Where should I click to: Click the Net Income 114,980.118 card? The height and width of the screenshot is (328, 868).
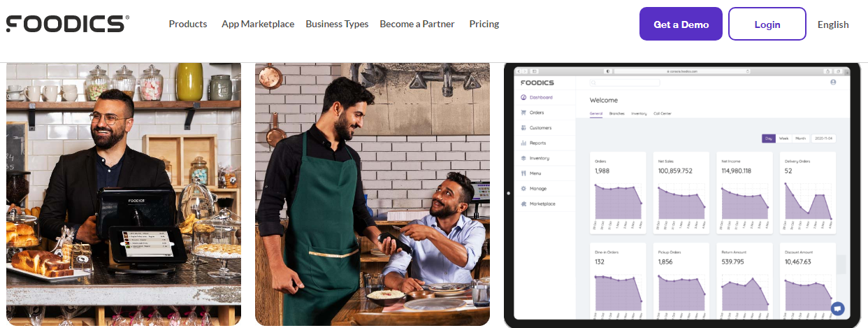coord(744,192)
